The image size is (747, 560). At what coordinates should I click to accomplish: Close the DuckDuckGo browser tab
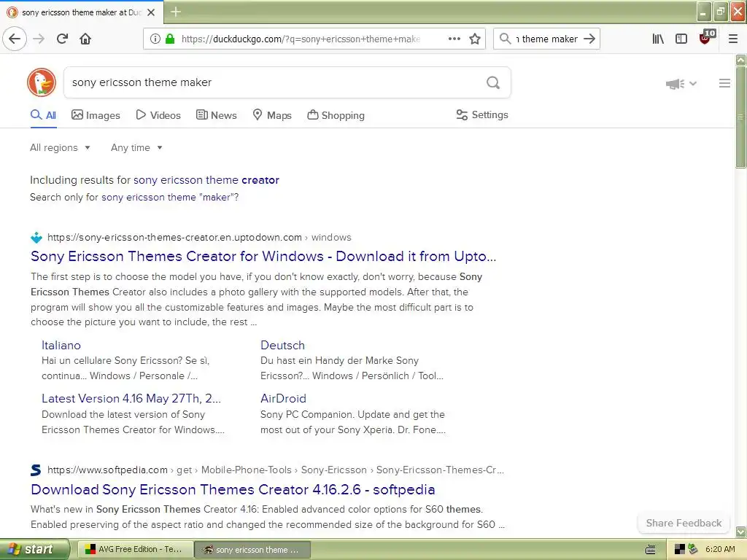click(151, 12)
